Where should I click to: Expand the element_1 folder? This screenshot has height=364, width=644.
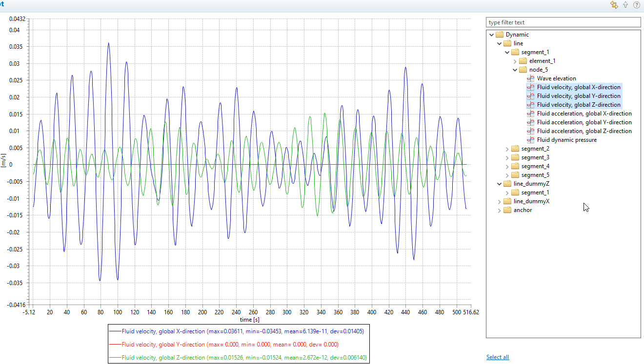click(515, 61)
